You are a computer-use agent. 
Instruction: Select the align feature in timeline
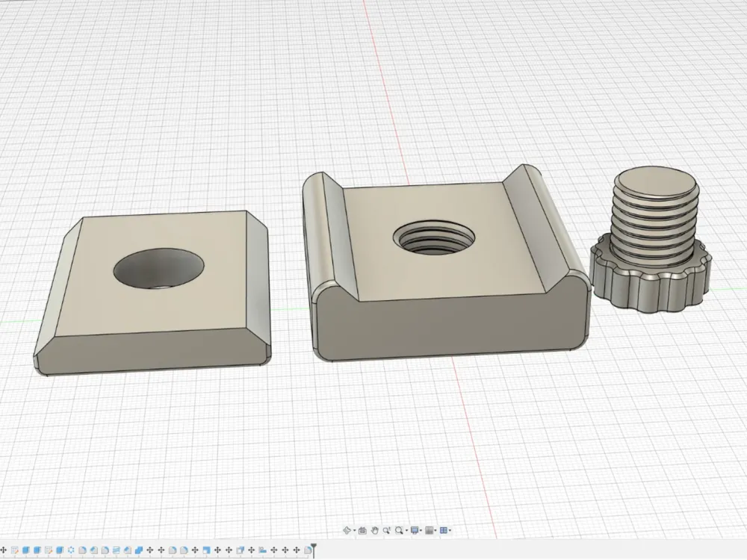coord(262,550)
